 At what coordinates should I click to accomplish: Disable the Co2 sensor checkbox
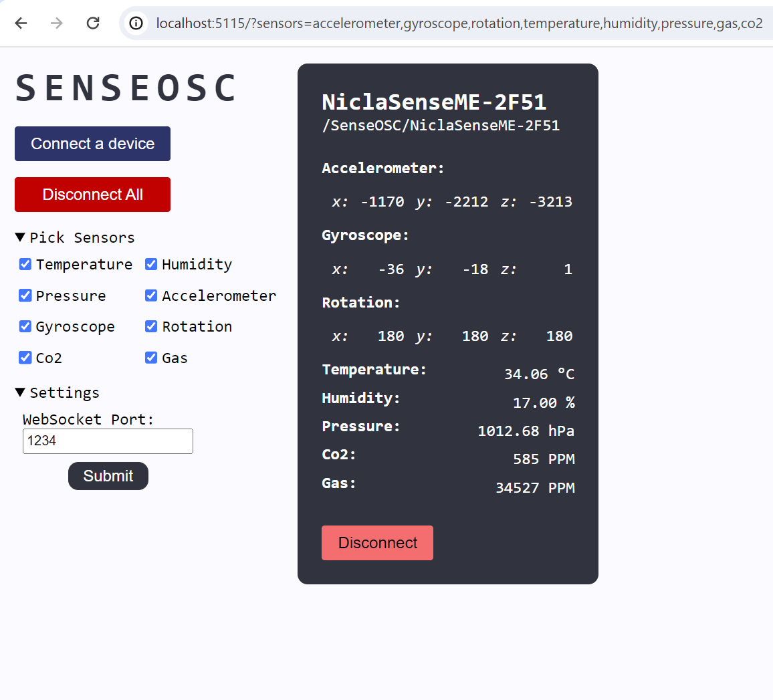coord(25,358)
